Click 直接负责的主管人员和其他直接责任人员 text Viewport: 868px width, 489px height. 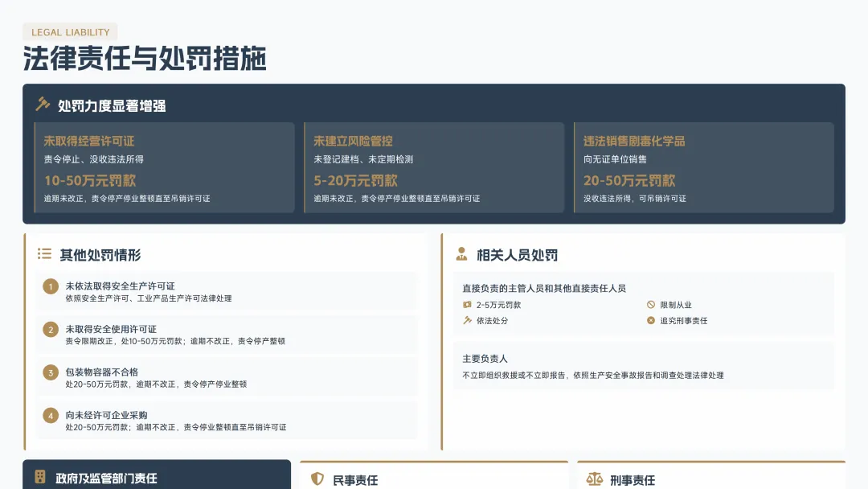tap(544, 288)
